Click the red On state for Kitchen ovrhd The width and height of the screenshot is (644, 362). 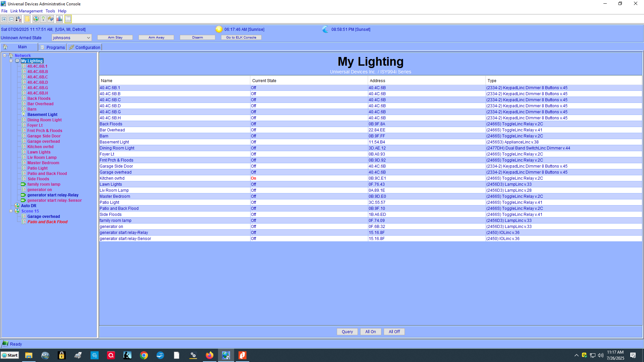254,178
